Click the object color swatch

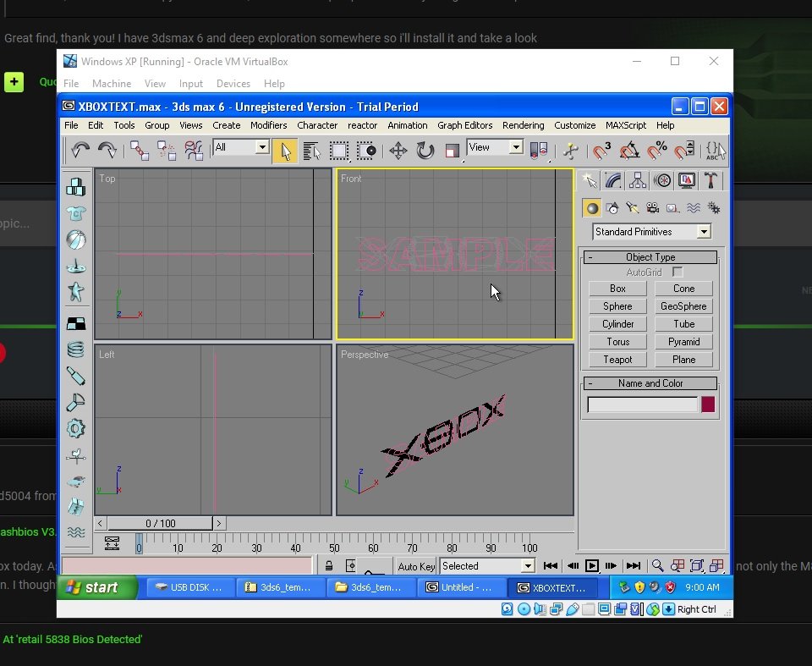708,405
